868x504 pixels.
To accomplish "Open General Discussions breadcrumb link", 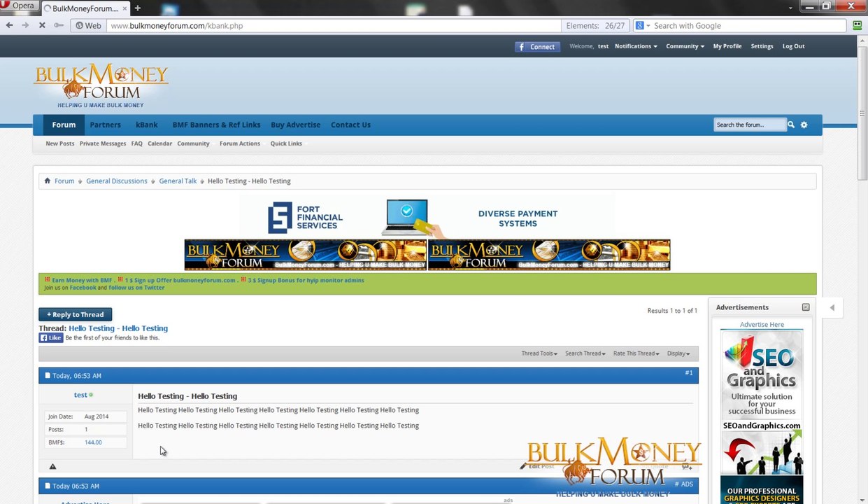I will (117, 181).
